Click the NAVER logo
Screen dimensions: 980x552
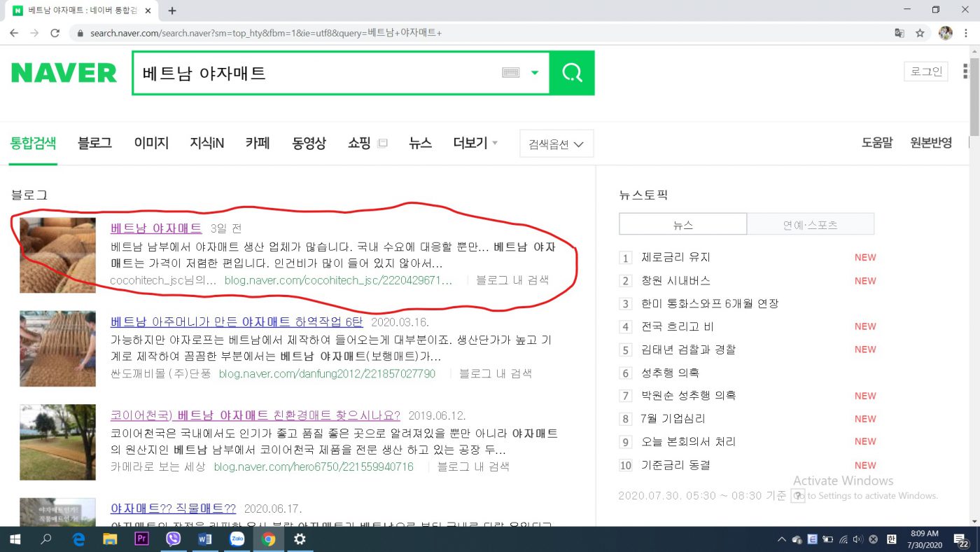point(64,73)
